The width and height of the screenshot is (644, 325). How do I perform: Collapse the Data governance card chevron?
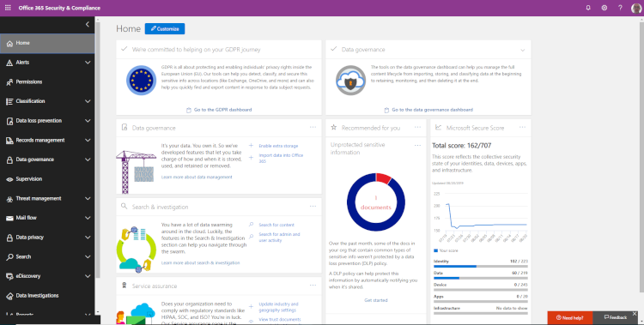[x=522, y=50]
